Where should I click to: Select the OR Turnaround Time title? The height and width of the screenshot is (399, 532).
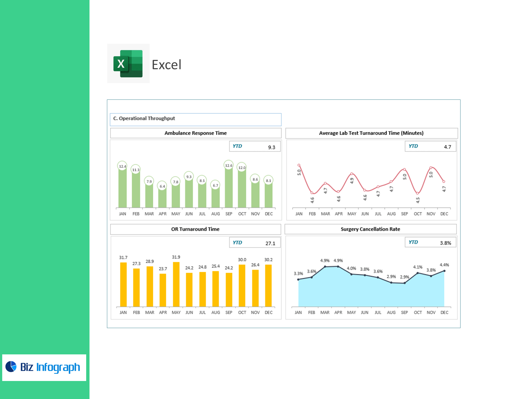click(195, 229)
